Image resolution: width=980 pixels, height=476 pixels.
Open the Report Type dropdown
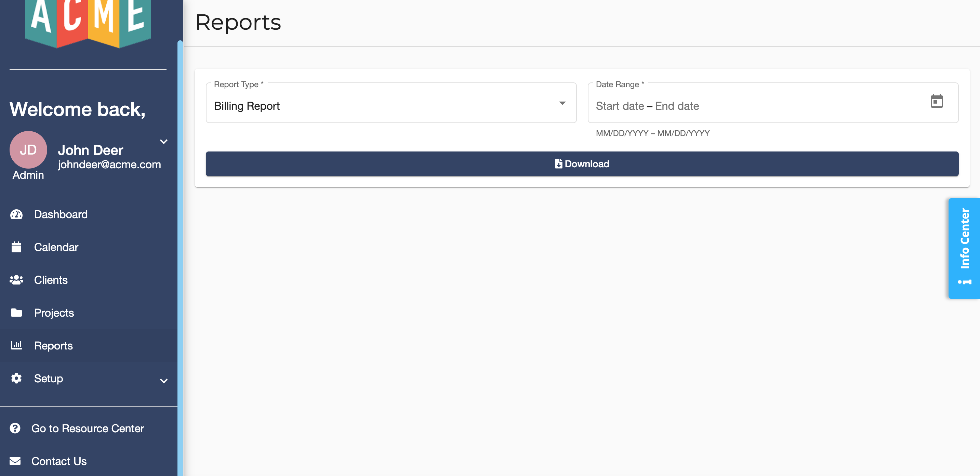(x=391, y=103)
